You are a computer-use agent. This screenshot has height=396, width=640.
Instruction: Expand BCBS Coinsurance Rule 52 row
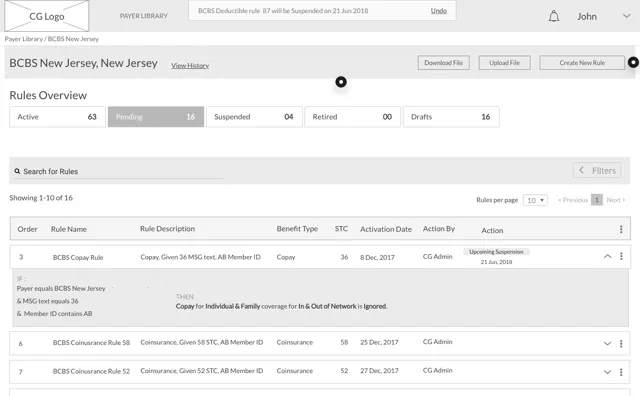coord(607,372)
